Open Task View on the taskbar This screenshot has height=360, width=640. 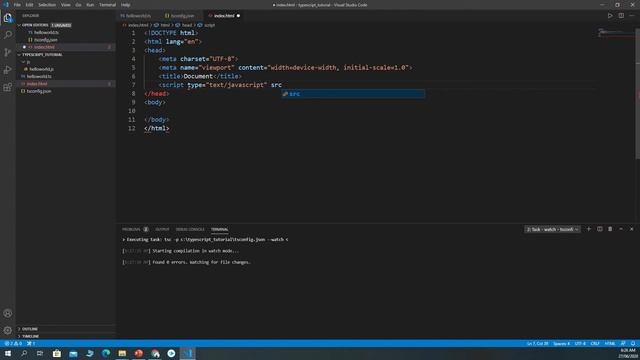[x=40, y=353]
